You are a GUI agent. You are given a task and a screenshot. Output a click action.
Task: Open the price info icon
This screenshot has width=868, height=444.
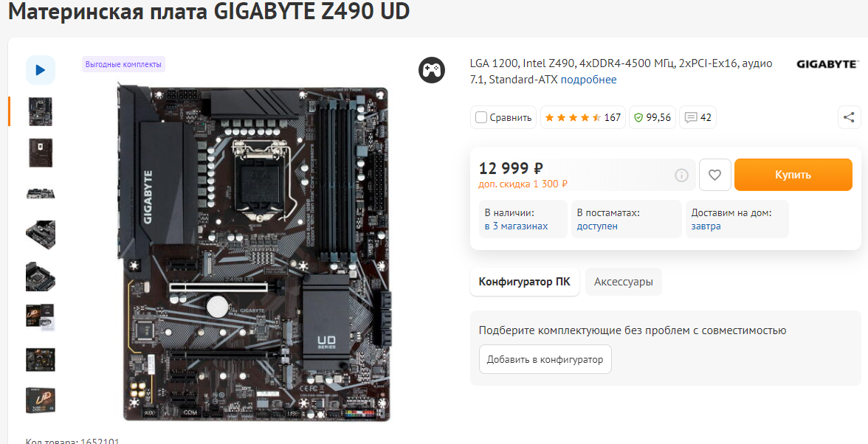point(681,176)
